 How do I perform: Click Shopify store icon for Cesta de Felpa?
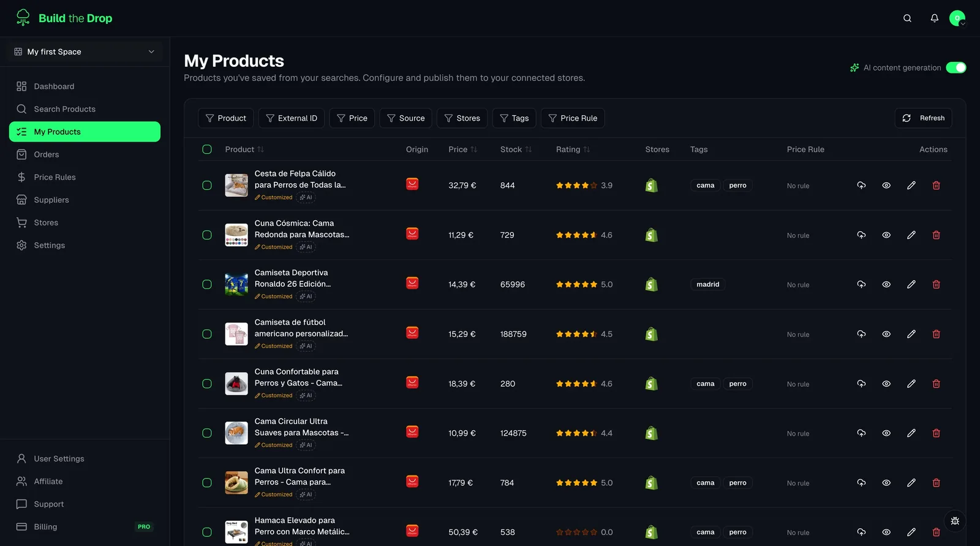pos(652,185)
